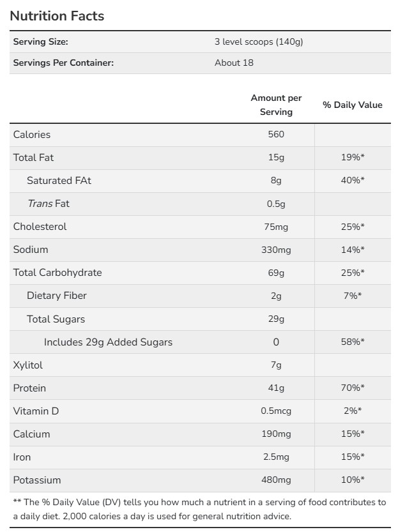Screen dimensions: 398x532
Task: Click the Amount per Serving column header
Action: pyautogui.click(x=276, y=105)
